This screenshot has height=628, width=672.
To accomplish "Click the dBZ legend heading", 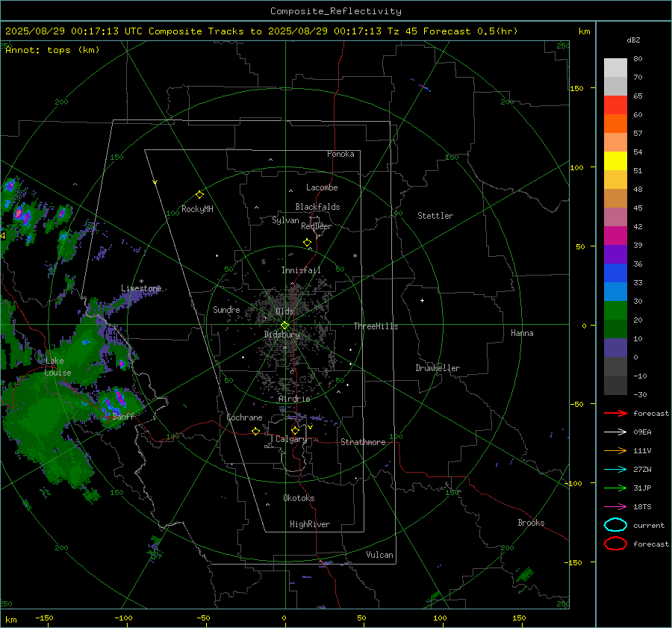I will [633, 40].
